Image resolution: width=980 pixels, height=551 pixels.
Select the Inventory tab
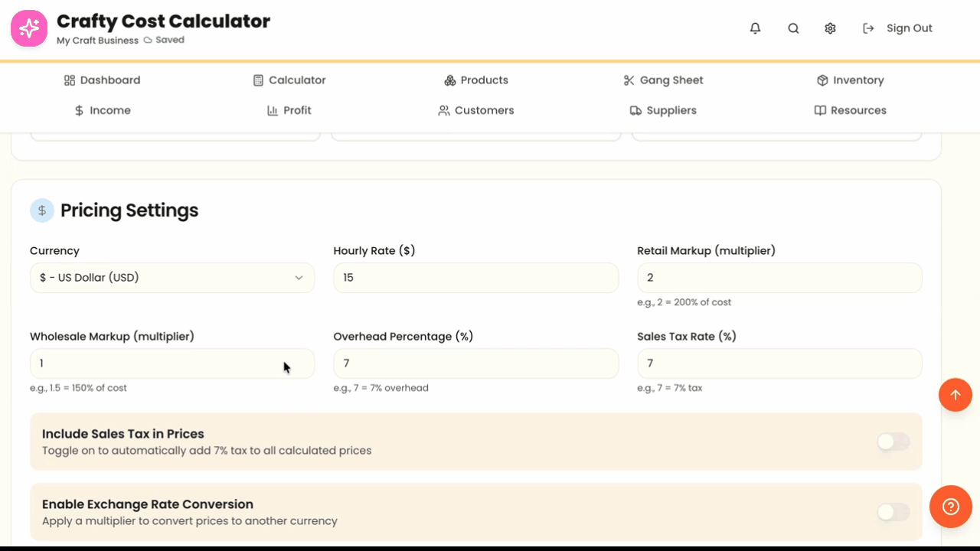tap(850, 80)
